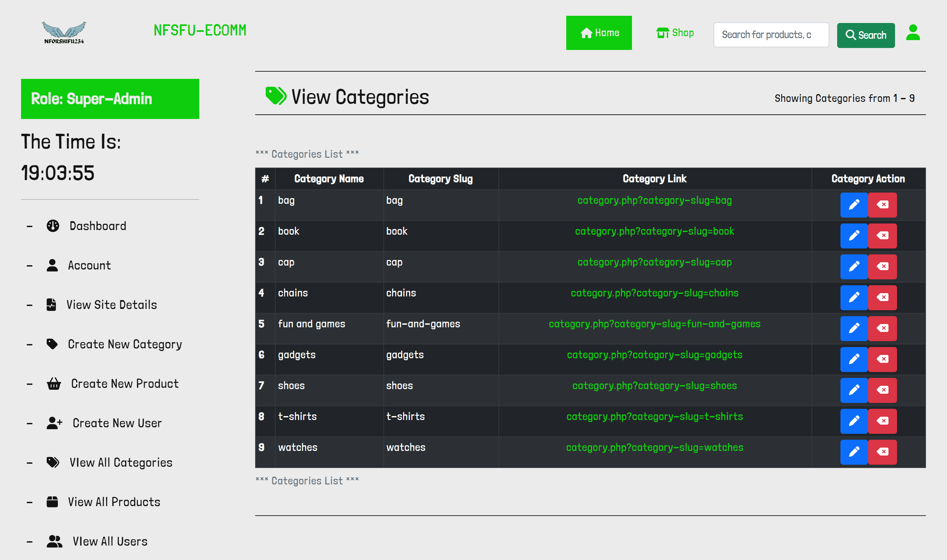Image resolution: width=947 pixels, height=560 pixels.
Task: Click the edit pencil for bag category
Action: 854,205
